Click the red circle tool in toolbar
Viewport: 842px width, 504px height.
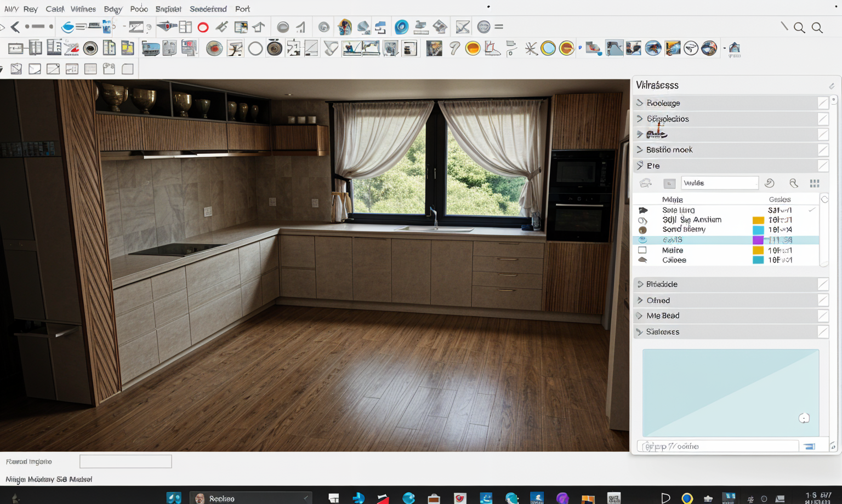click(x=203, y=27)
